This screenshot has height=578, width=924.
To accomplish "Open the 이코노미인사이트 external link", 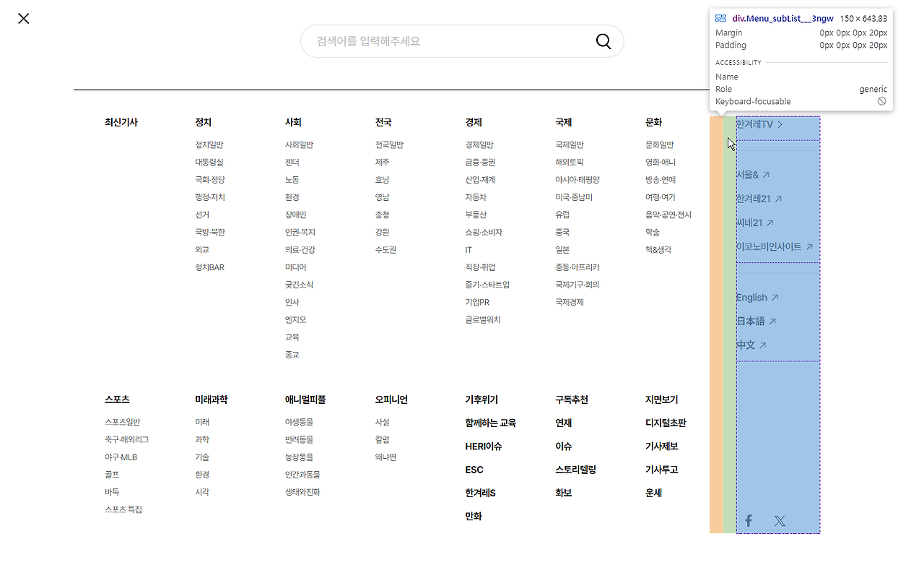I will 775,246.
